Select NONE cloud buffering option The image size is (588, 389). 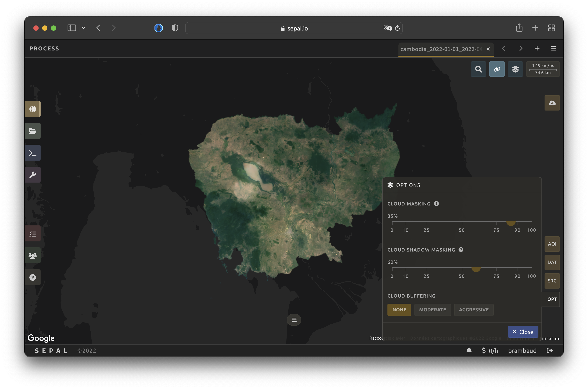399,310
